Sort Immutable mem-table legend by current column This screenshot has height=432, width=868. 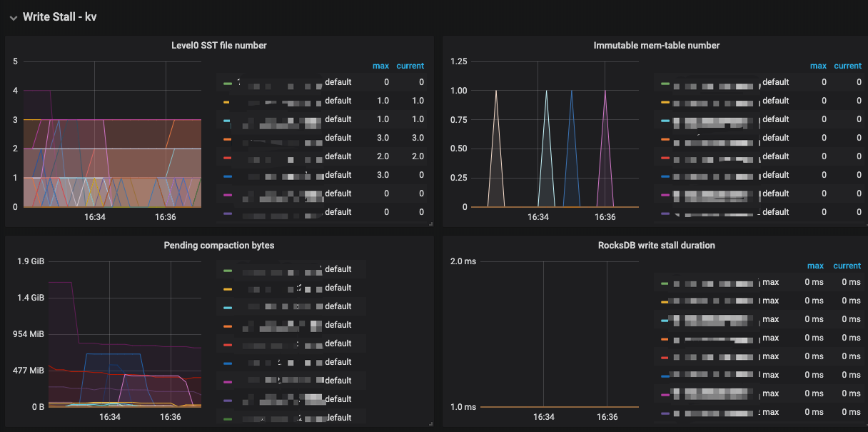[x=847, y=66]
